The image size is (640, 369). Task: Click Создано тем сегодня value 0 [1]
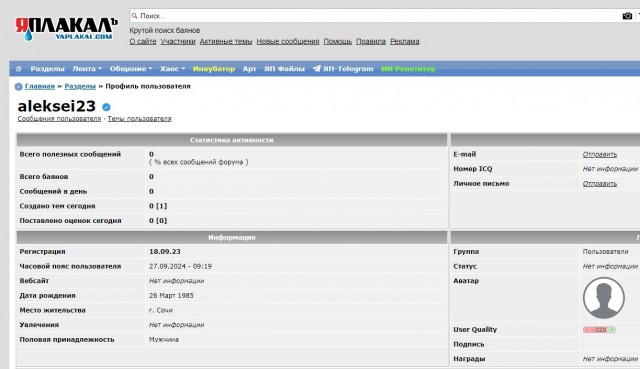pyautogui.click(x=158, y=206)
